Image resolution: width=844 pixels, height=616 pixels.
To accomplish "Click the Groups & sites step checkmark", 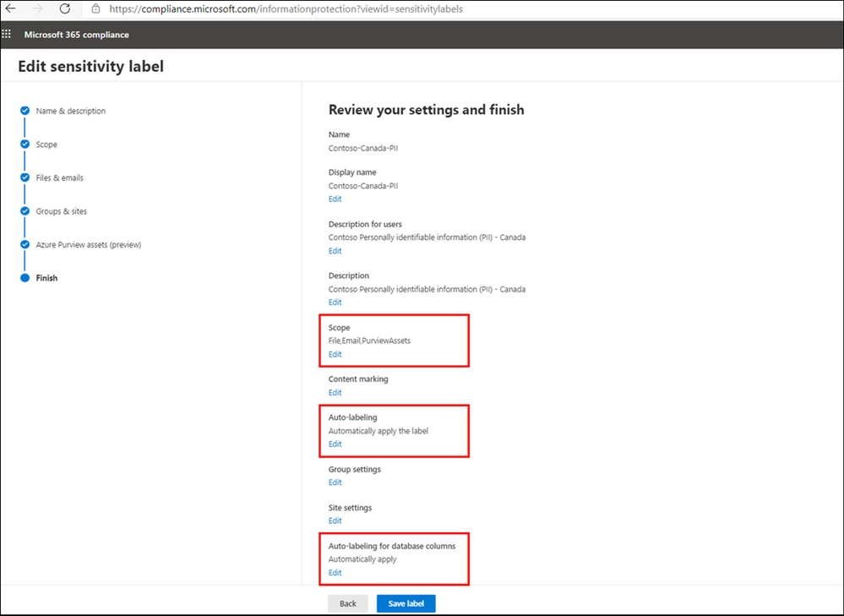I will click(25, 210).
